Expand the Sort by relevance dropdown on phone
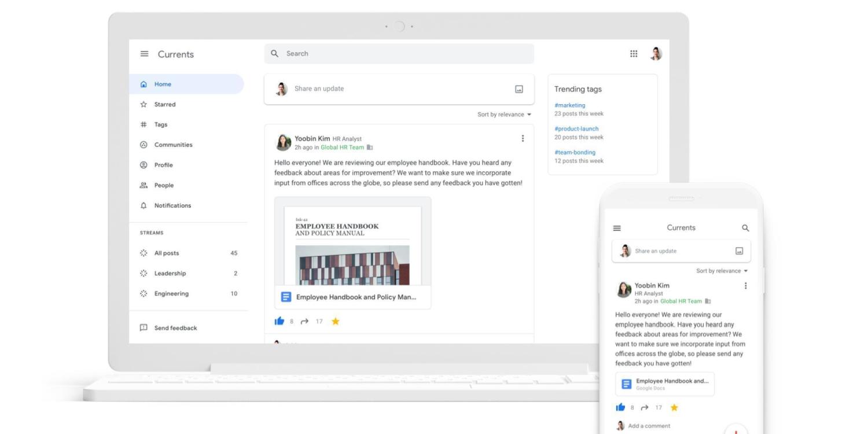868x434 pixels. pyautogui.click(x=722, y=271)
